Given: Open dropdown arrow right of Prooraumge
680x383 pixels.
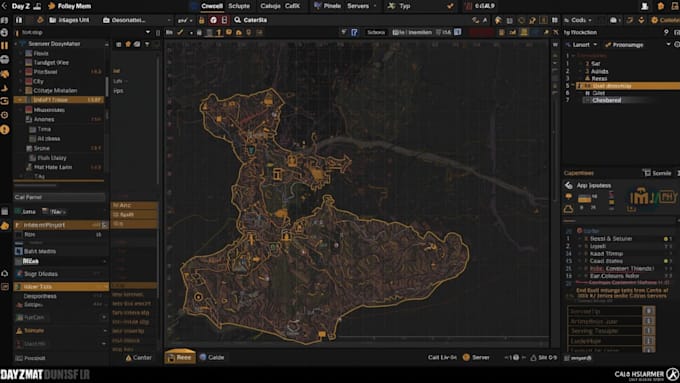Looking at the screenshot, I should (x=668, y=45).
